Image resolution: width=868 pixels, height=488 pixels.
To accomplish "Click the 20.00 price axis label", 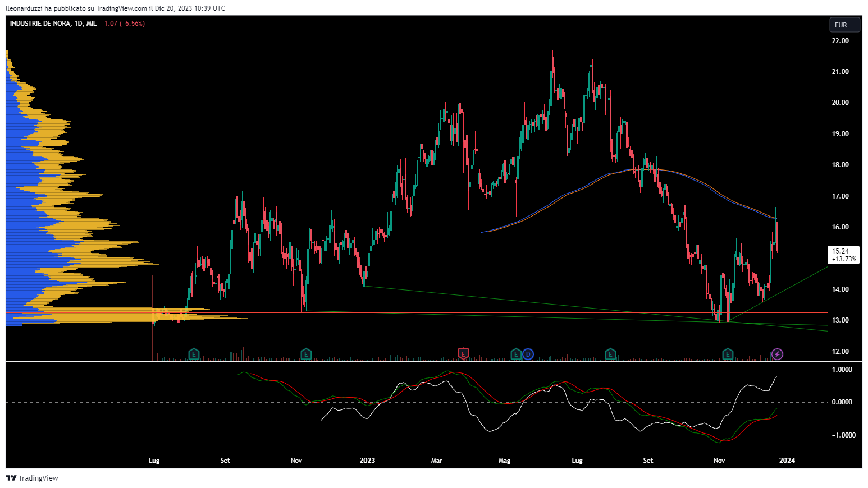I will [840, 103].
